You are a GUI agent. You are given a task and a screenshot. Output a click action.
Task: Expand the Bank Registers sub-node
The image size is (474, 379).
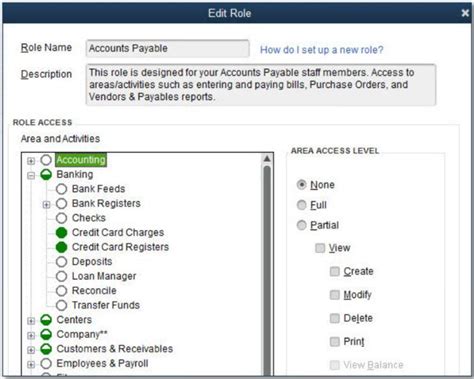pyautogui.click(x=46, y=204)
